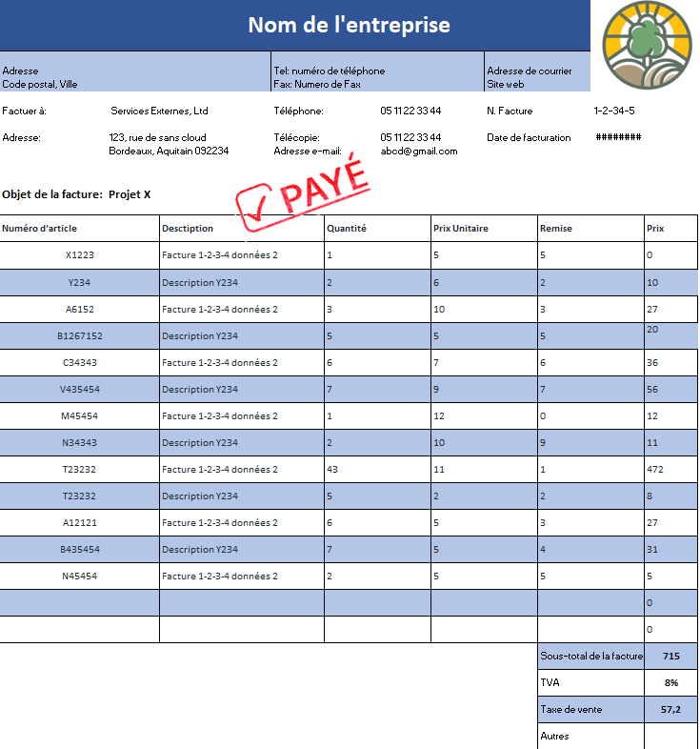Screen dimensions: 700x749
Task: Click the price 472 cell
Action: pyautogui.click(x=670, y=469)
